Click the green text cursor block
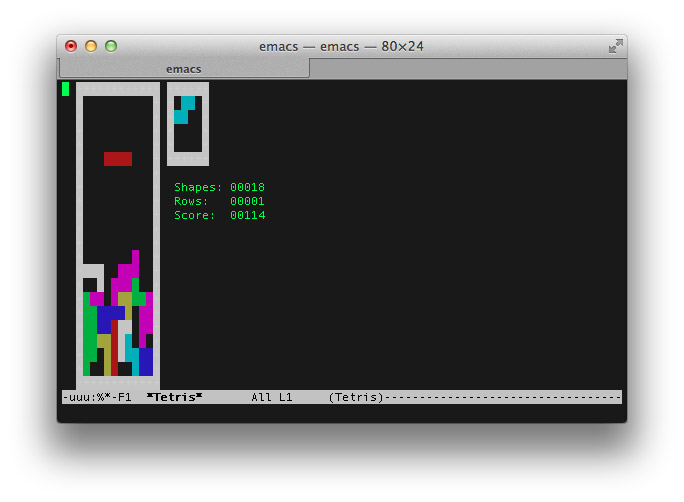Viewport: 684px width, 502px height. (65, 89)
